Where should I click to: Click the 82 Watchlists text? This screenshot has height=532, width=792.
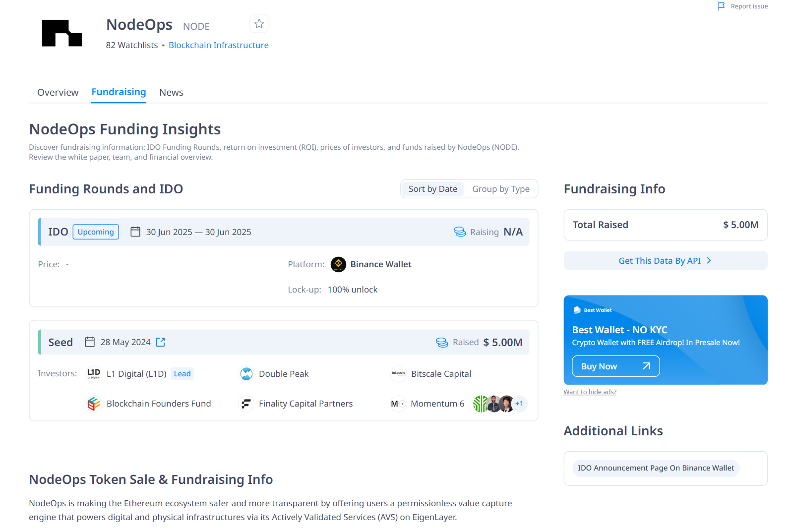click(131, 45)
